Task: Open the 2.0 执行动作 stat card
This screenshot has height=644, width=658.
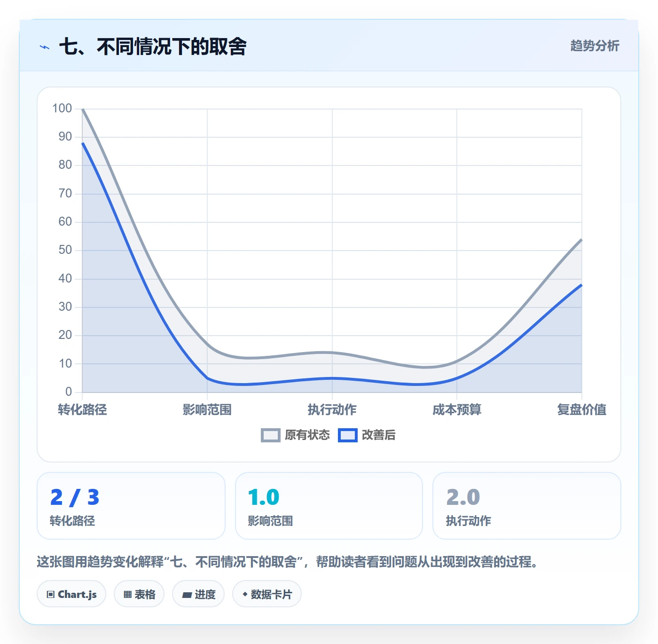Action: click(x=527, y=506)
